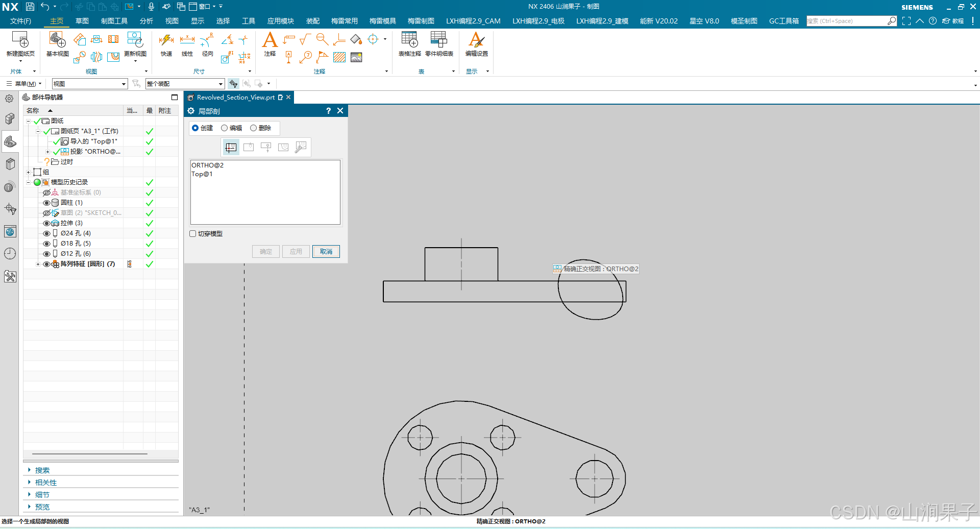
Task: Open the 视图 selection filter dropdown
Action: click(90, 84)
